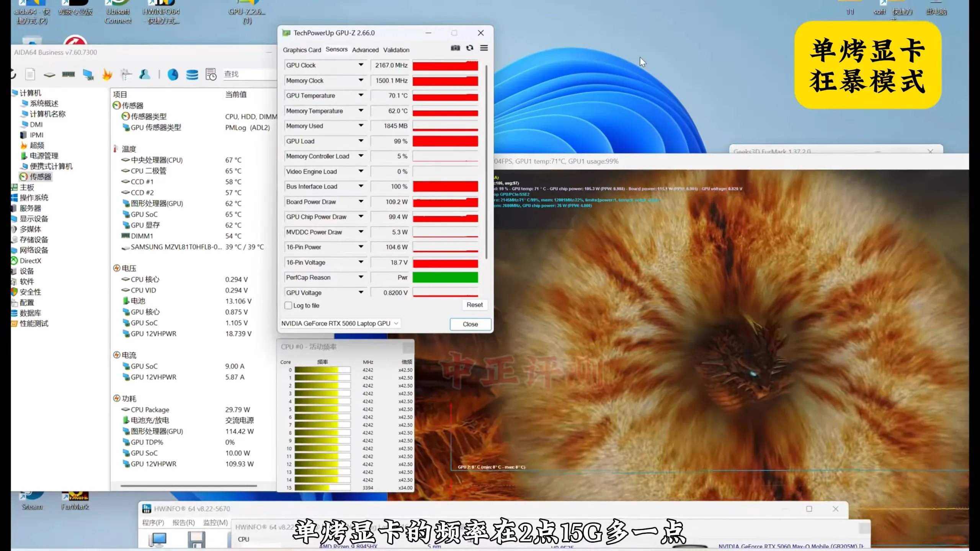Click the AIDA64 user profile icon

click(x=145, y=74)
